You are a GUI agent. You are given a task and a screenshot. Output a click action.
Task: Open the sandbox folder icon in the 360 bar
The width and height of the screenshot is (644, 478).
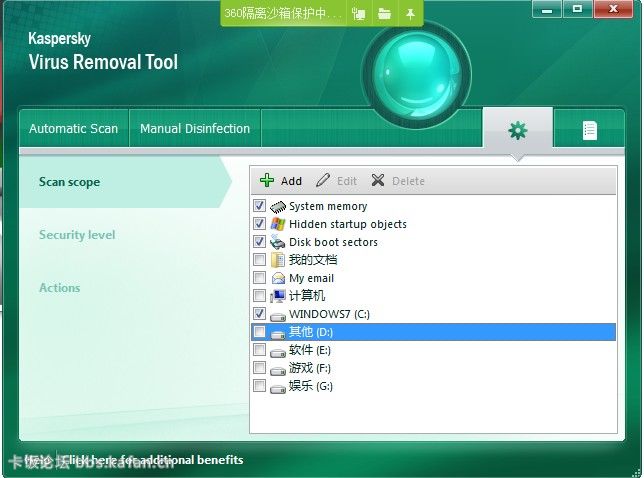pyautogui.click(x=384, y=14)
